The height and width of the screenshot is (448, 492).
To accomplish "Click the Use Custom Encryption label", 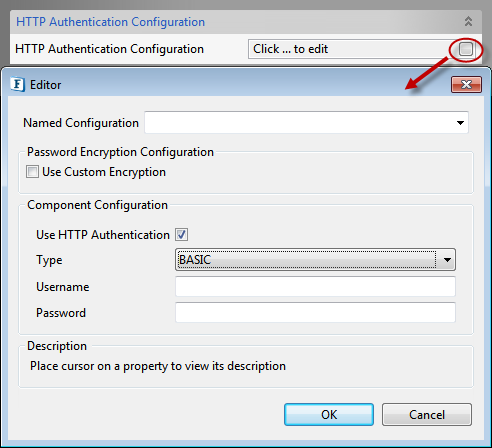I will click(104, 172).
